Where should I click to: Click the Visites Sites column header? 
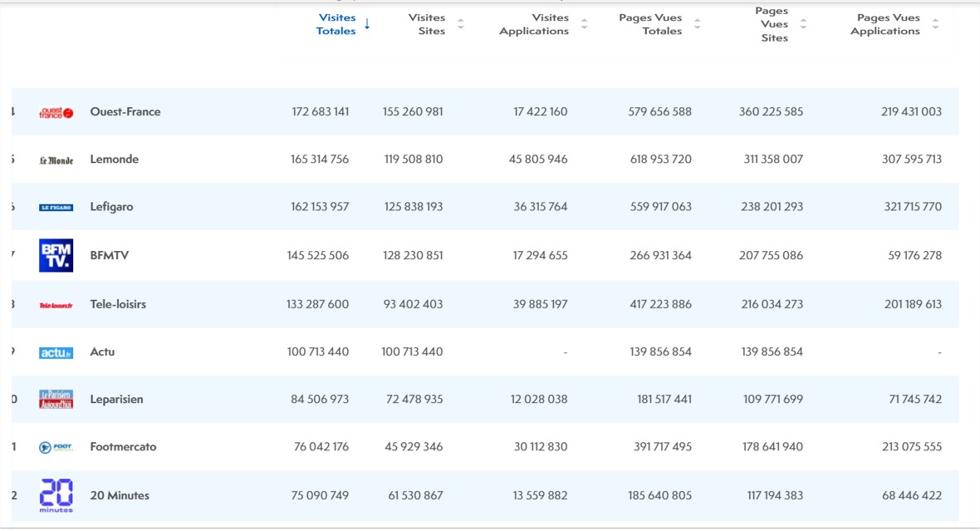coord(427,24)
